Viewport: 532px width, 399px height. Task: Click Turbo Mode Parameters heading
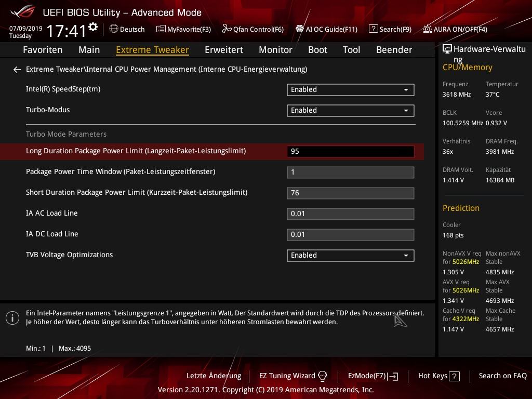(66, 134)
